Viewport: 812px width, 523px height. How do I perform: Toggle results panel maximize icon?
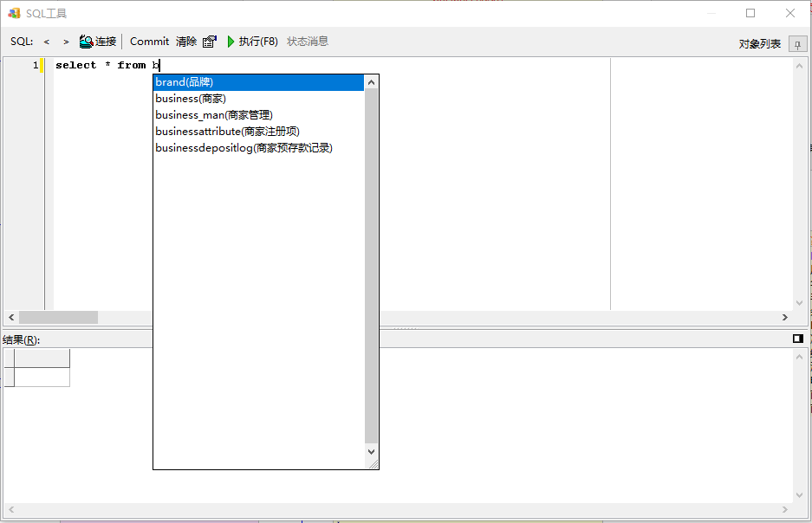pos(798,339)
